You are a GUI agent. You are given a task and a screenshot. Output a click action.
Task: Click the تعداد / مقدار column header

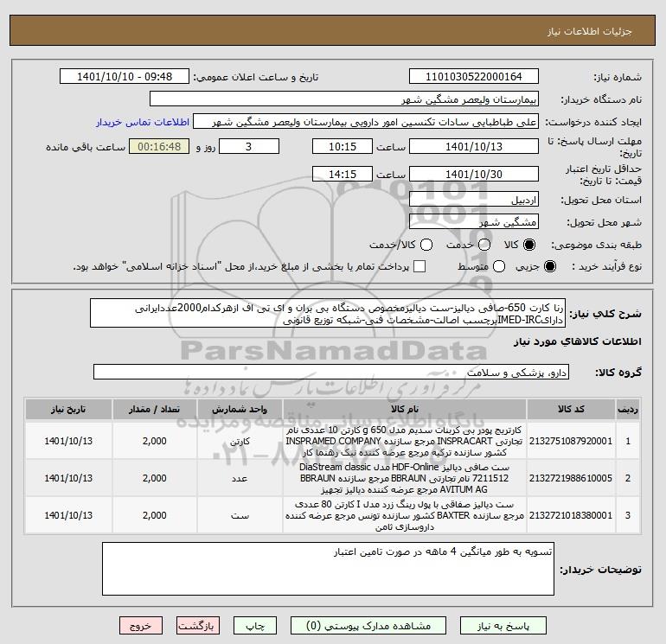(155, 409)
